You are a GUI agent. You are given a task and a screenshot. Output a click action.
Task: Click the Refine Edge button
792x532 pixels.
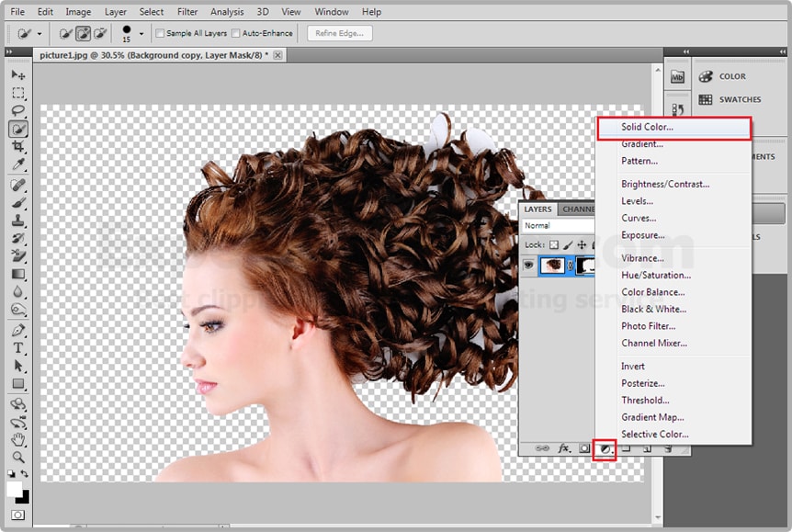tap(339, 33)
